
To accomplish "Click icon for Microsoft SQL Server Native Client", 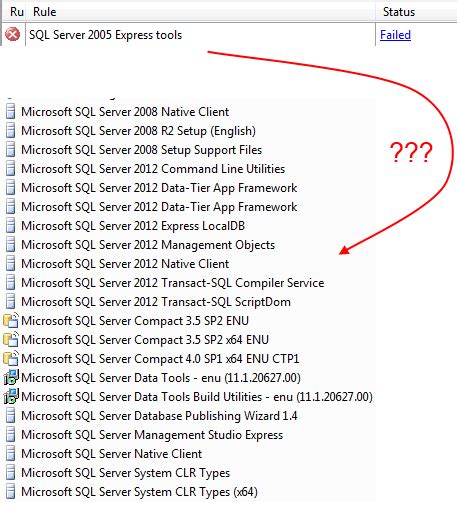I will 11,454.
